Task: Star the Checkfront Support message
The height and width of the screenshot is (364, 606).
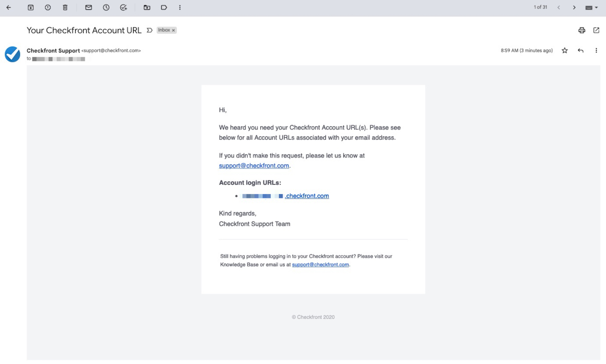Action: [564, 50]
